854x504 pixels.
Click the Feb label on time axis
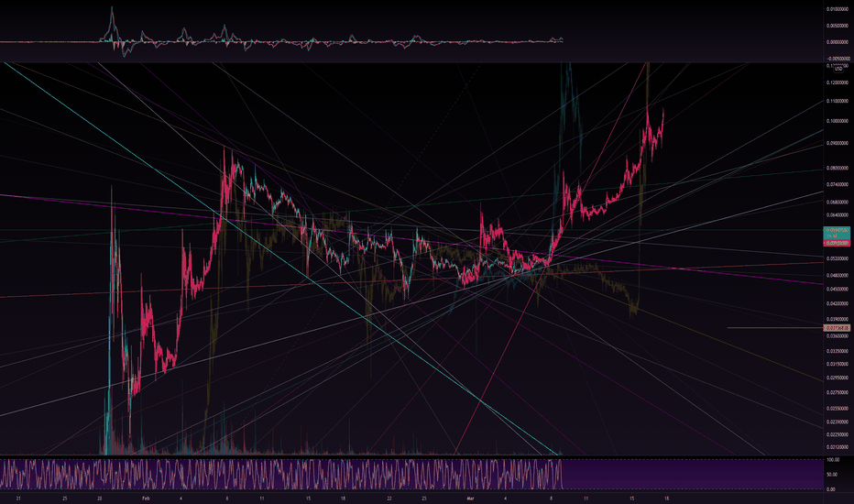pos(146,498)
